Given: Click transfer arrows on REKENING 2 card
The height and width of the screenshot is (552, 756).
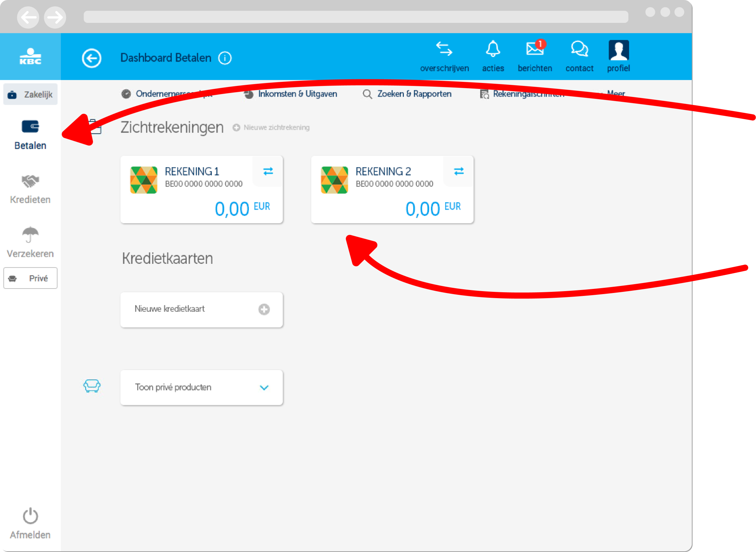Looking at the screenshot, I should [x=459, y=171].
